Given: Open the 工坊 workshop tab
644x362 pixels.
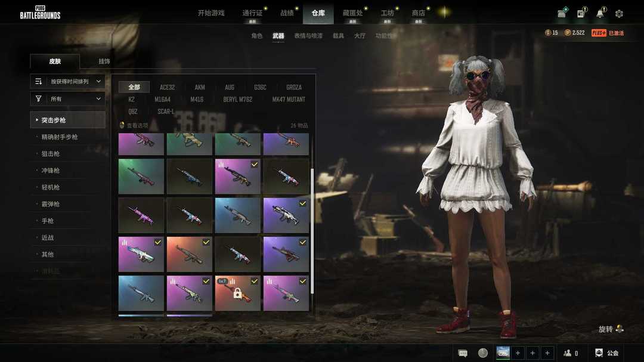Looking at the screenshot, I should coord(388,13).
